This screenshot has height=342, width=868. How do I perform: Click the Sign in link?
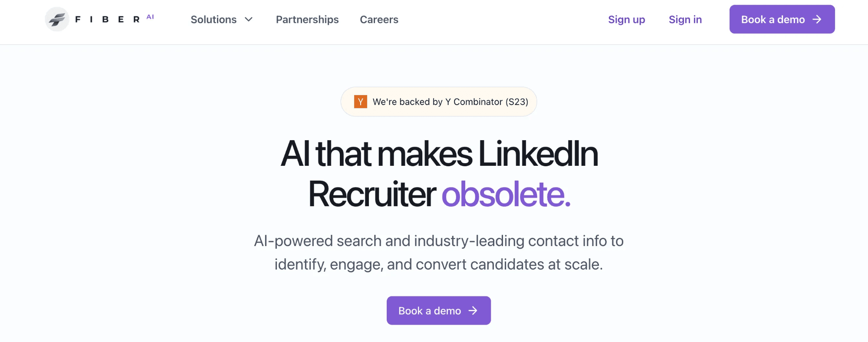685,20
